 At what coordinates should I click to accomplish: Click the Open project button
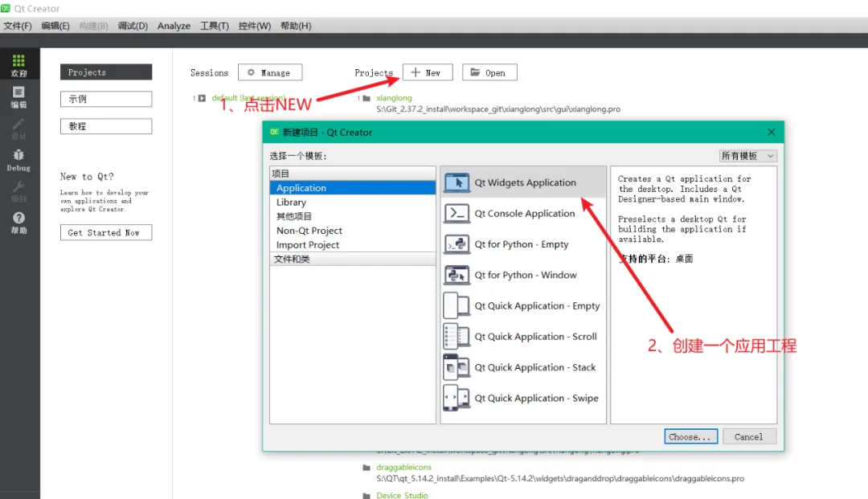[x=489, y=72]
